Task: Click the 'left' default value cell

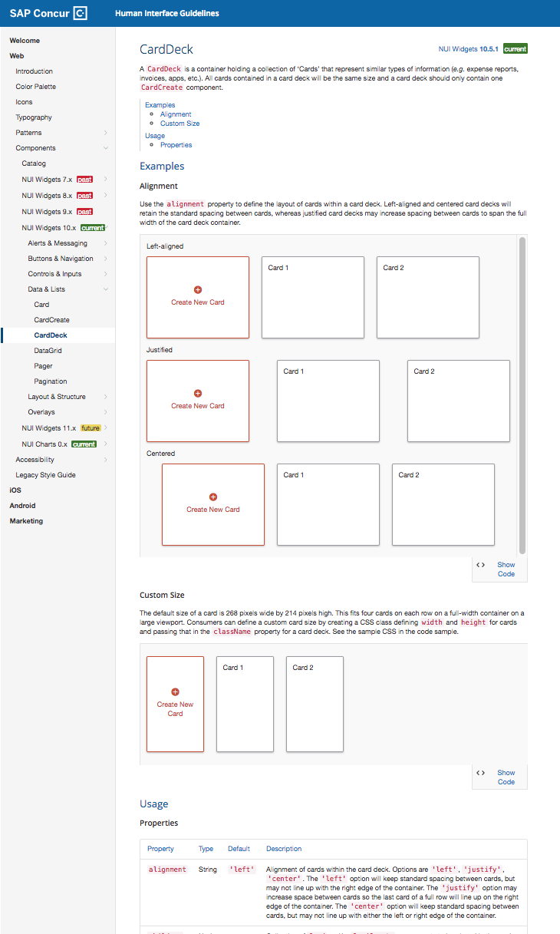Action: [242, 870]
